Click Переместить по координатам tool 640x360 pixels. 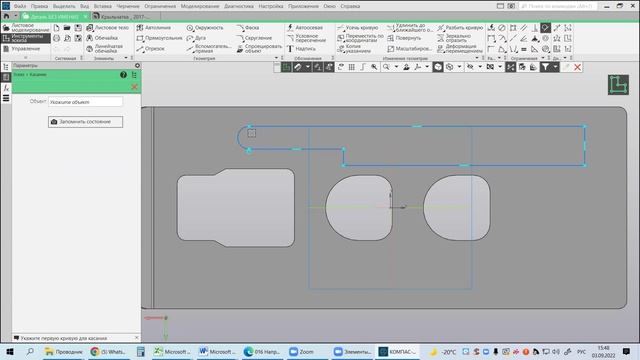360,38
